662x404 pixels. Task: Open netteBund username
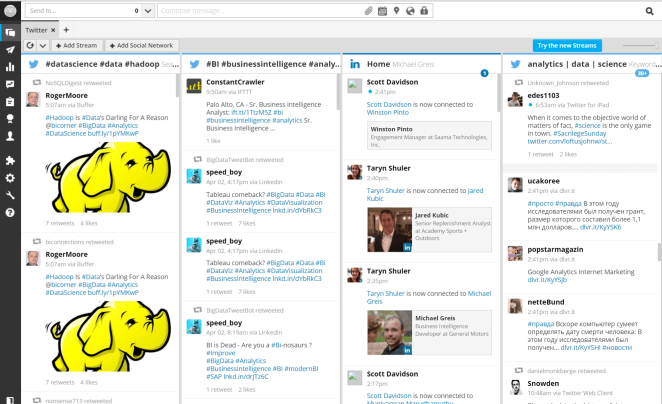[545, 302]
